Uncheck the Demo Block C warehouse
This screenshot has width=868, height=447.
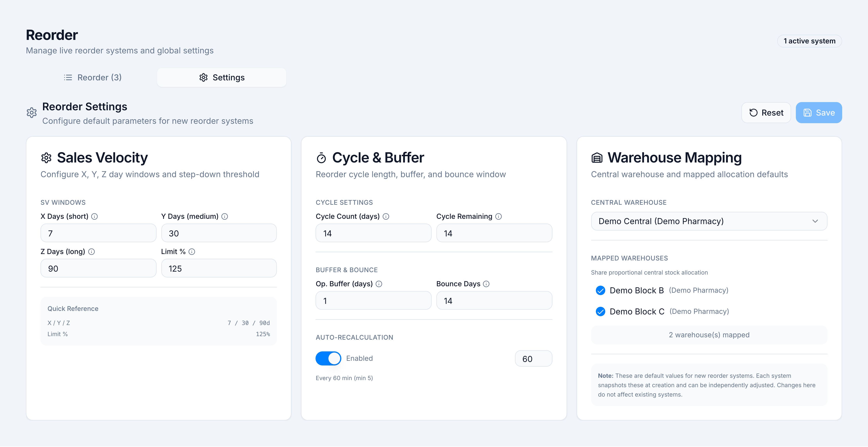(x=600, y=311)
